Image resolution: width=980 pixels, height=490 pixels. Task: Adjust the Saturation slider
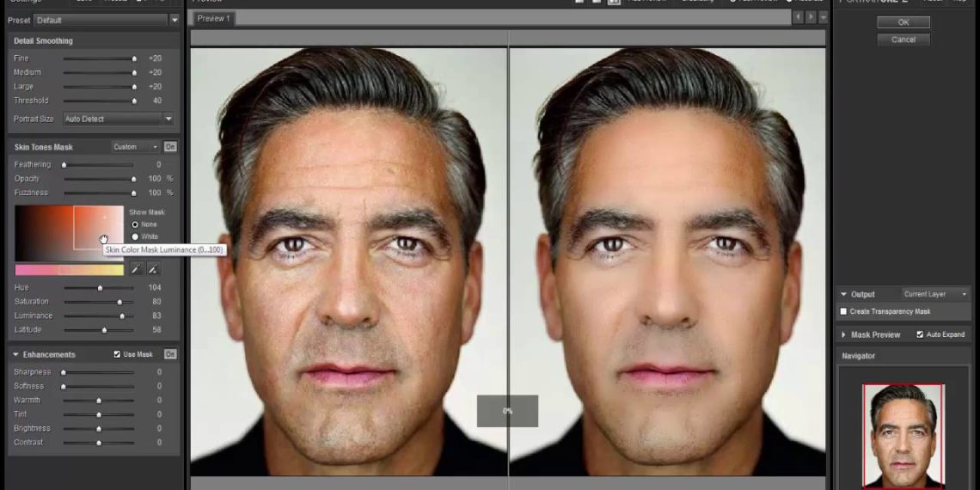click(x=99, y=302)
